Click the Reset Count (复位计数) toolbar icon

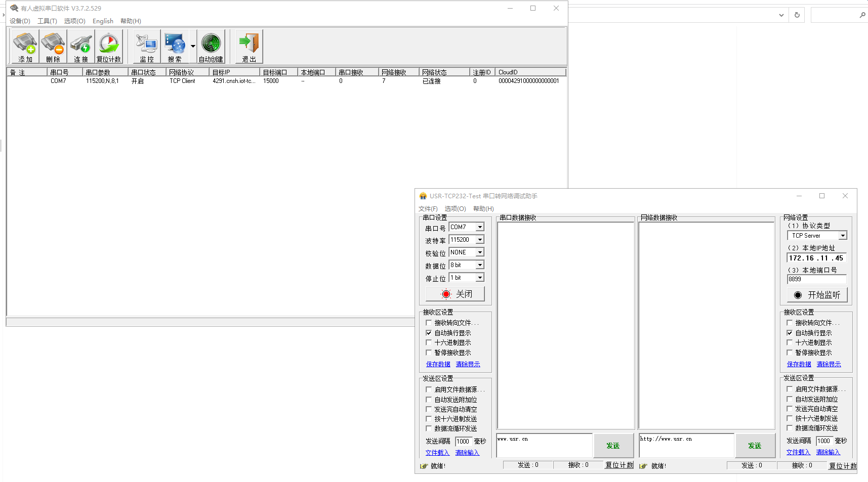pos(109,46)
